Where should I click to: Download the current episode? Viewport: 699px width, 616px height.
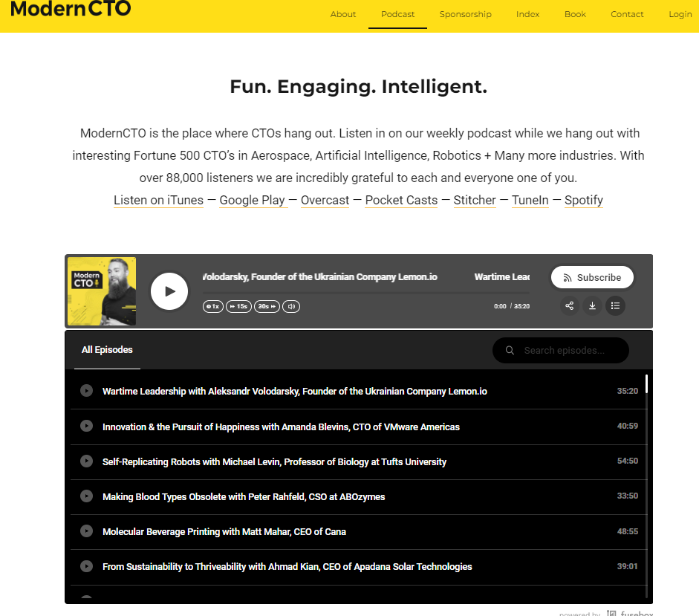(x=592, y=305)
